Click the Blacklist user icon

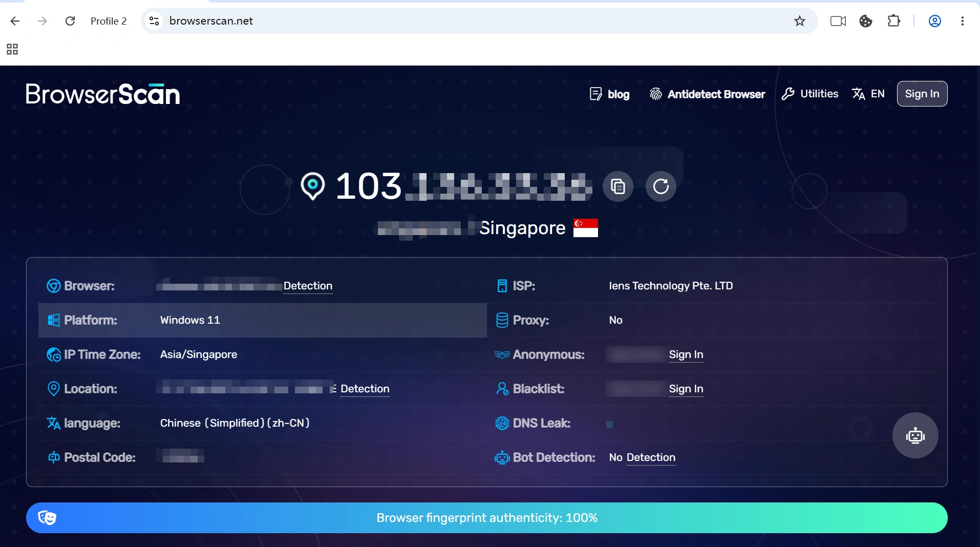[x=502, y=389]
